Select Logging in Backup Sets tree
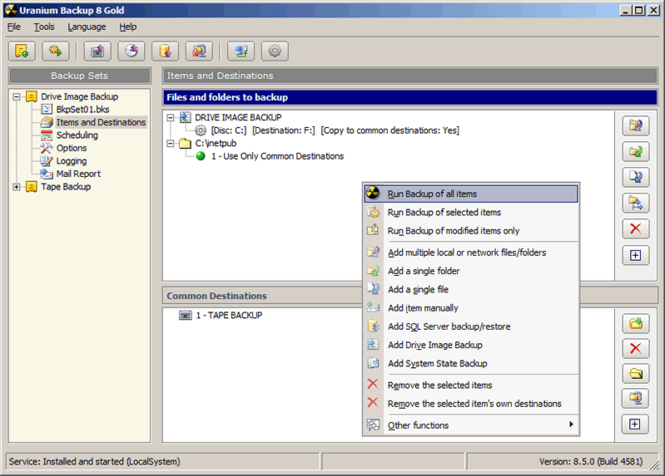This screenshot has height=476, width=665. [71, 161]
